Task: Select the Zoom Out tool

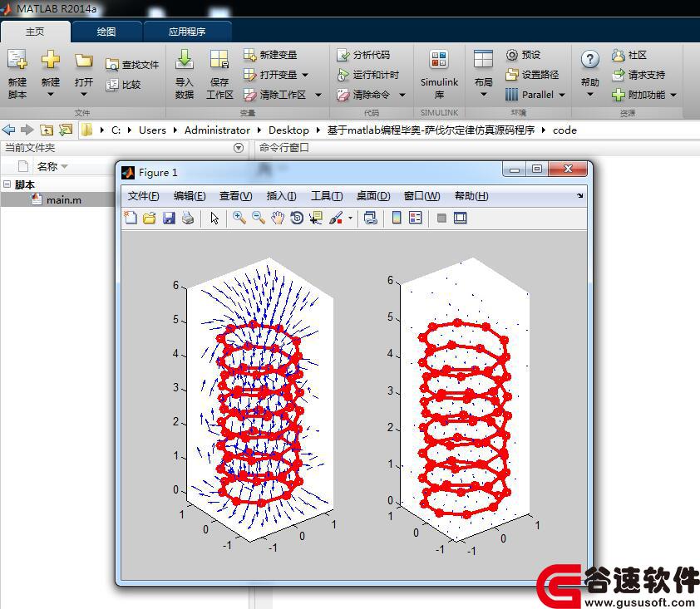Action: pos(259,218)
